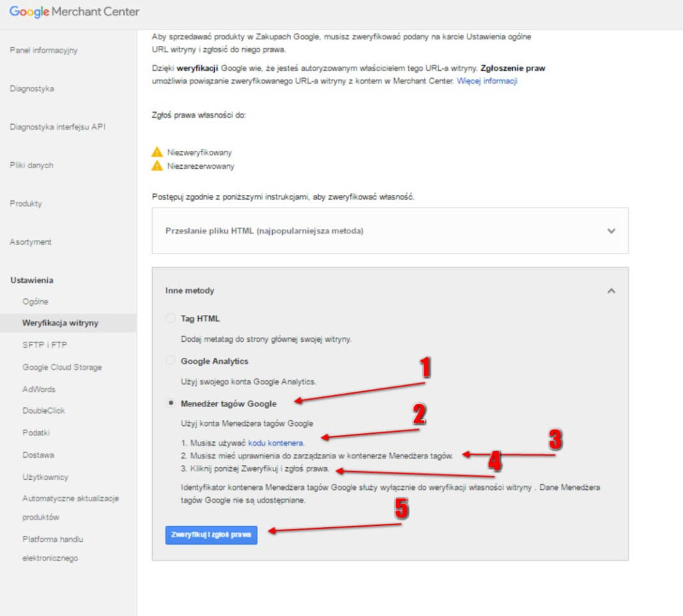
Task: Open the kodu kontenera link
Action: coord(275,443)
